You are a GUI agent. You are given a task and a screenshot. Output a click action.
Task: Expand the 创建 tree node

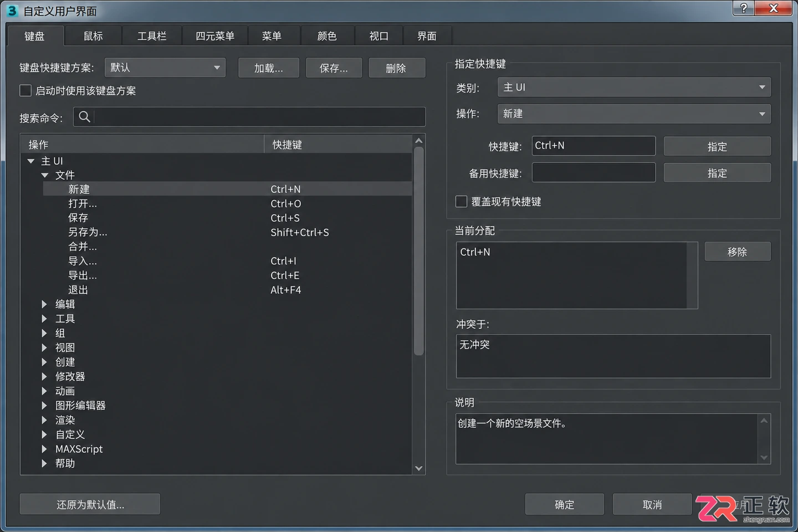(x=44, y=362)
